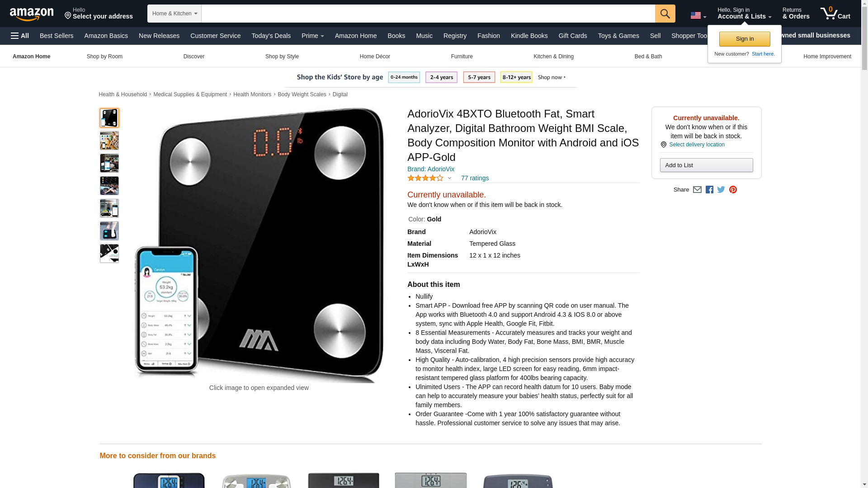Choose the 2-4 years age filter
868x488 pixels.
[441, 77]
